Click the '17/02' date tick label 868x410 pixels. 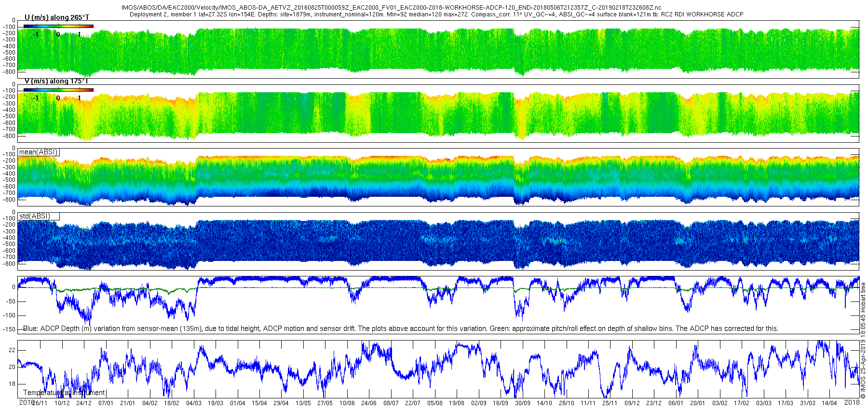tap(742, 403)
